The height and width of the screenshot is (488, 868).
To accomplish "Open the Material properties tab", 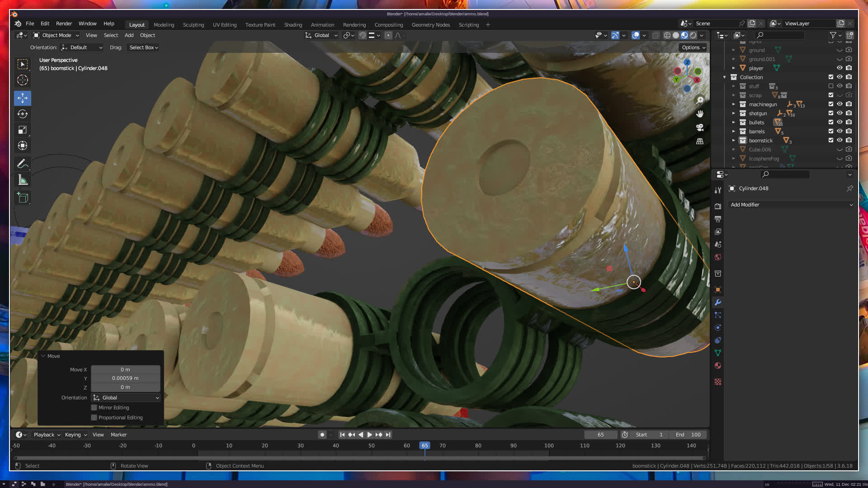I will pos(718,366).
